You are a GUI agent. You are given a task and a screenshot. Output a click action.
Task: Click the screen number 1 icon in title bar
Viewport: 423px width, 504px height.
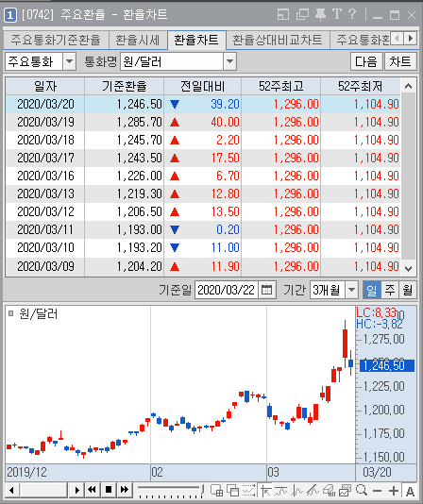coord(10,15)
